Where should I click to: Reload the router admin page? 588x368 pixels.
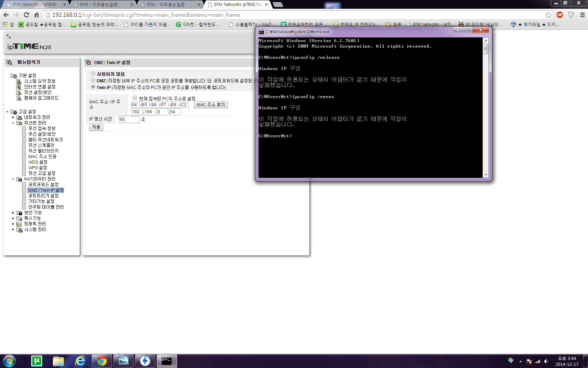tap(26, 15)
